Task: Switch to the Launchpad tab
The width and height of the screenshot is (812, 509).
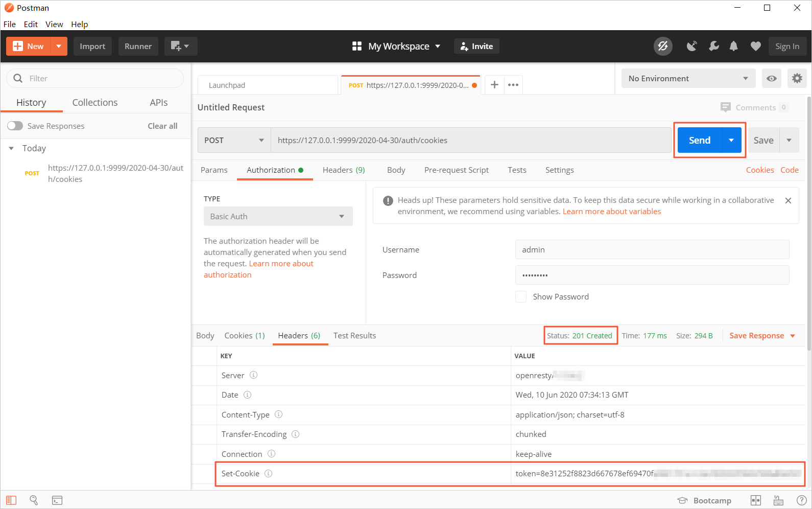Action: [268, 85]
